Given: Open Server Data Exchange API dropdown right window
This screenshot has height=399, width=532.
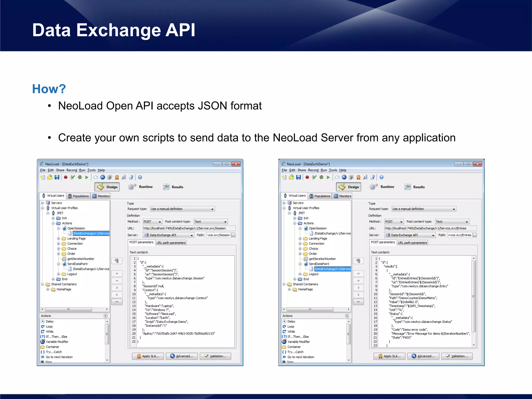Looking at the screenshot, I should click(410, 235).
